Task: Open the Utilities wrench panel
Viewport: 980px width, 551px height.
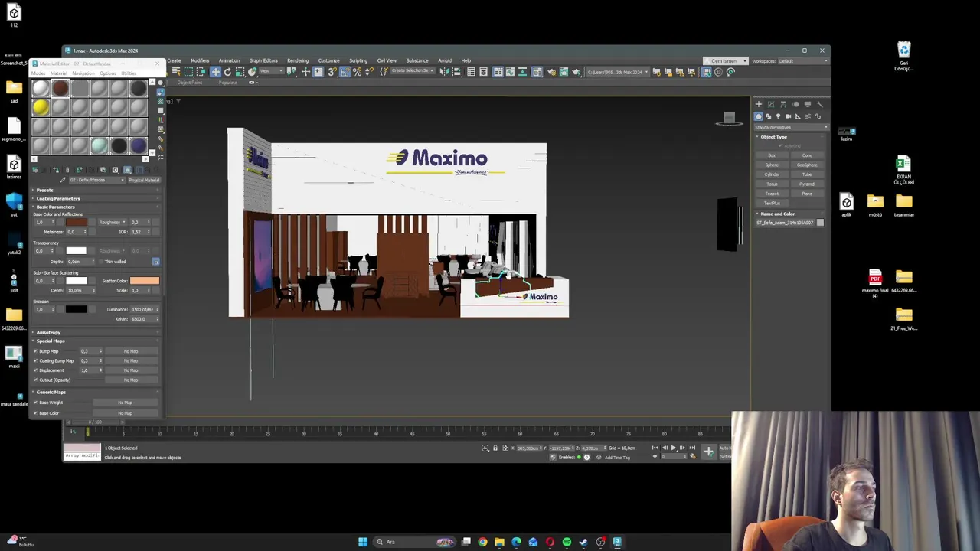Action: click(819, 104)
